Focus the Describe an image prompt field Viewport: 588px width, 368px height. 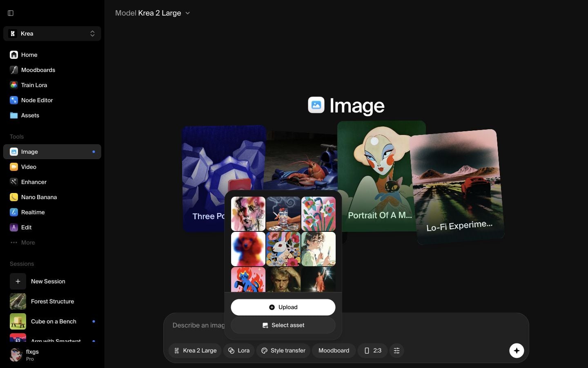click(198, 325)
